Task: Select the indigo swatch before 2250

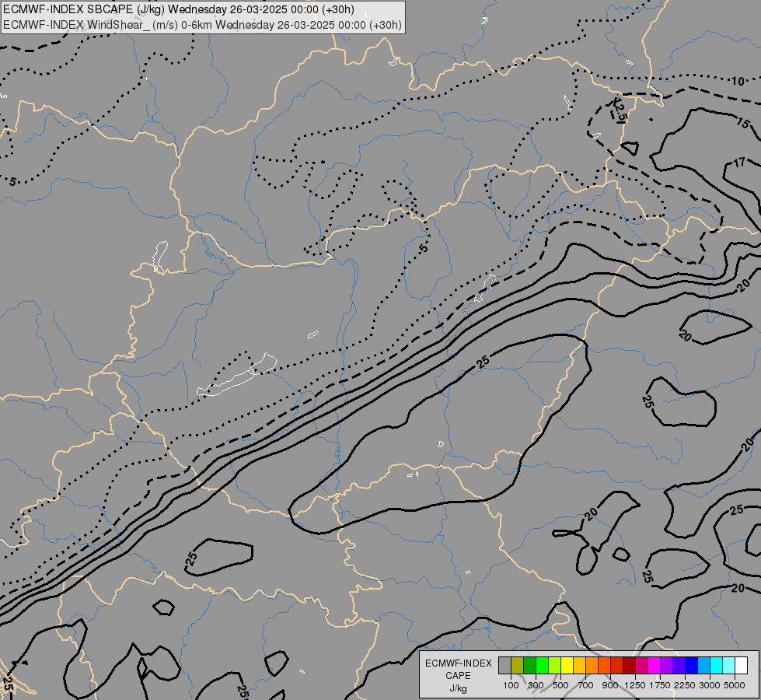Action: 679,665
